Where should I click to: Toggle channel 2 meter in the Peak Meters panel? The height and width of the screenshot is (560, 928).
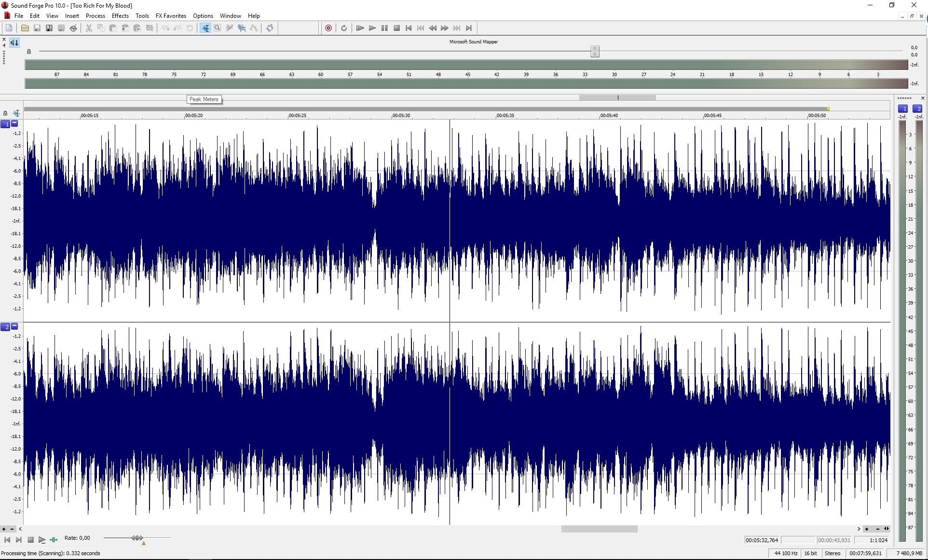tap(918, 109)
